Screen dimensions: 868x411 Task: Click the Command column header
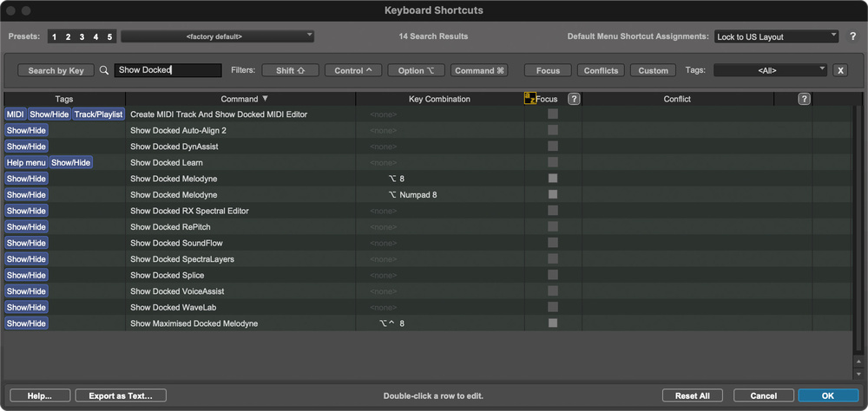tap(240, 99)
